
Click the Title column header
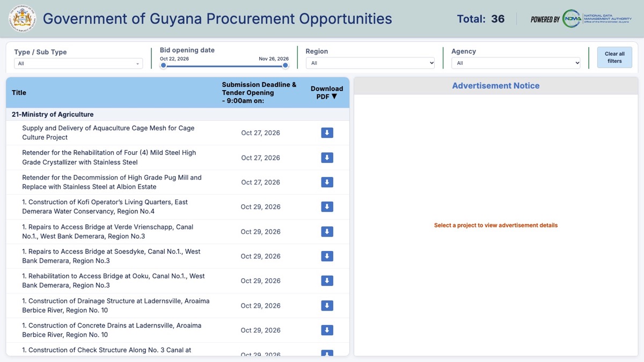click(x=19, y=93)
